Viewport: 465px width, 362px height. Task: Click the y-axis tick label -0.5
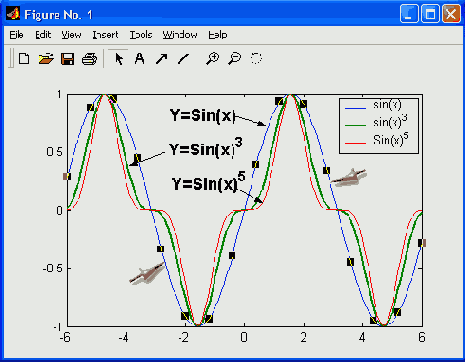coord(53,268)
